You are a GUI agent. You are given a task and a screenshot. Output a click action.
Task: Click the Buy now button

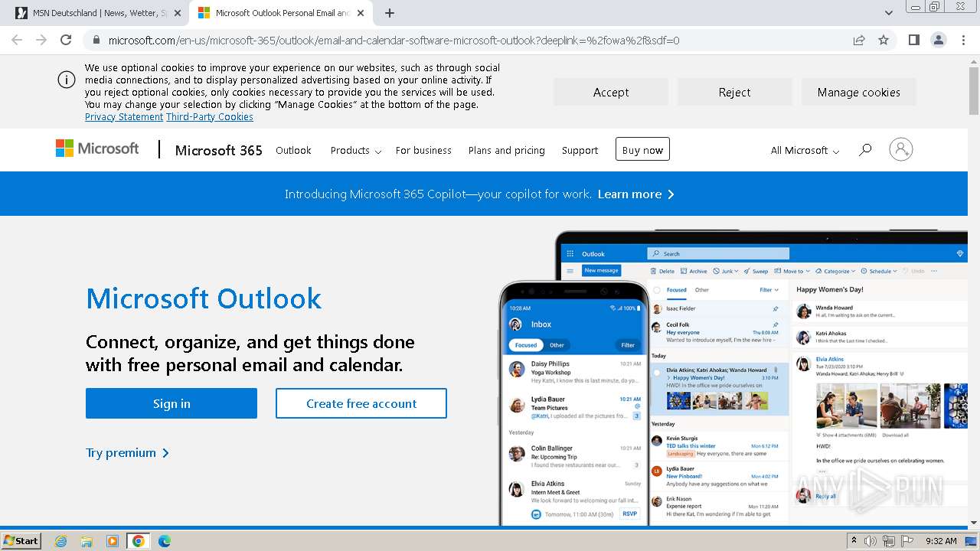coord(642,149)
